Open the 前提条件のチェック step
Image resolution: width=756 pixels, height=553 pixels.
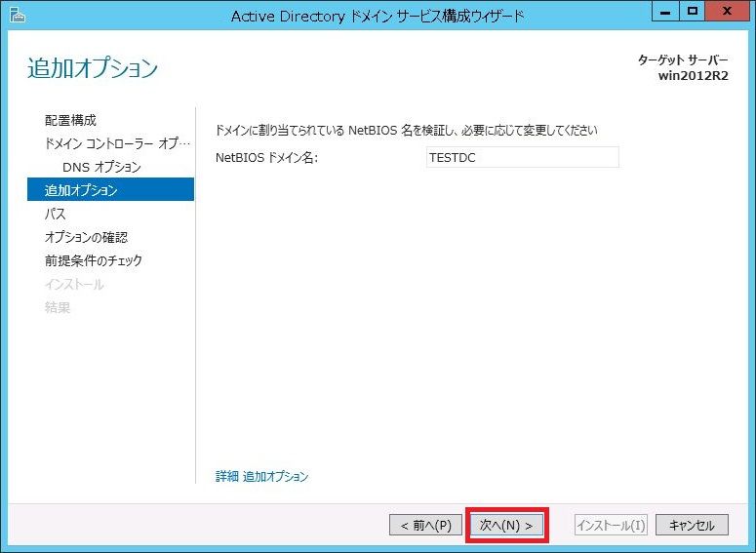point(94,260)
